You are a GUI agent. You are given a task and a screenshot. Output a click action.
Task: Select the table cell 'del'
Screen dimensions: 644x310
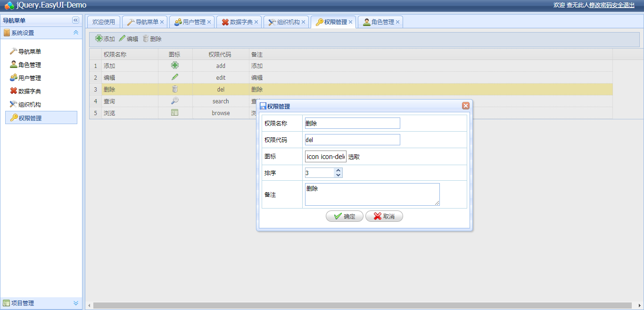(x=221, y=89)
